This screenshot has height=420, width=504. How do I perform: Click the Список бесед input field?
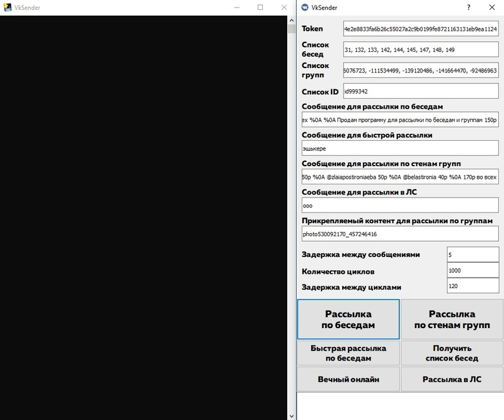[421, 49]
